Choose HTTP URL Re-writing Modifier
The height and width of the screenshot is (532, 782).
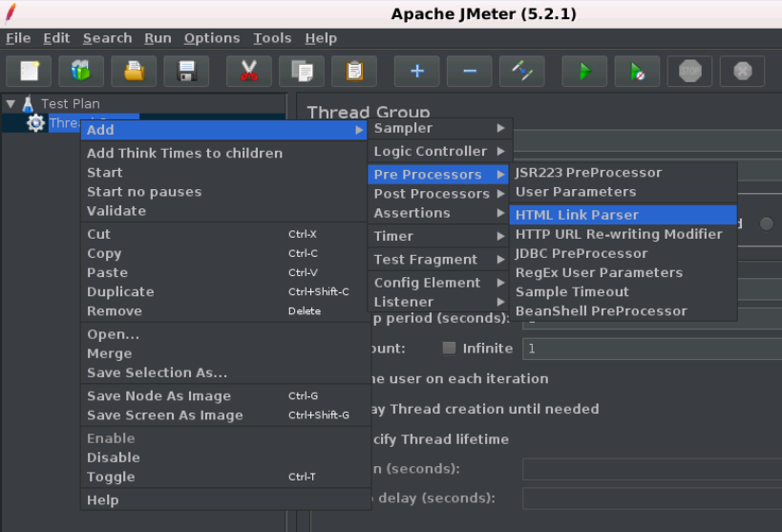[x=623, y=234]
